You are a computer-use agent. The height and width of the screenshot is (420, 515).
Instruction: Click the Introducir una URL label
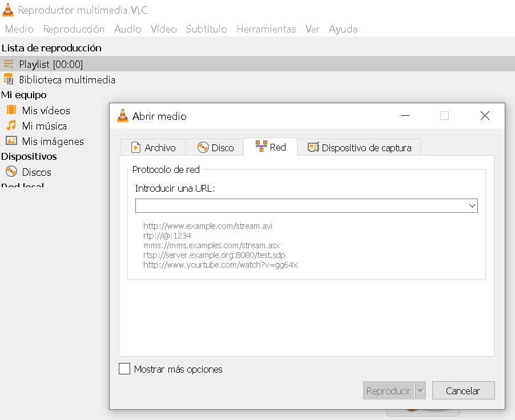click(x=175, y=188)
